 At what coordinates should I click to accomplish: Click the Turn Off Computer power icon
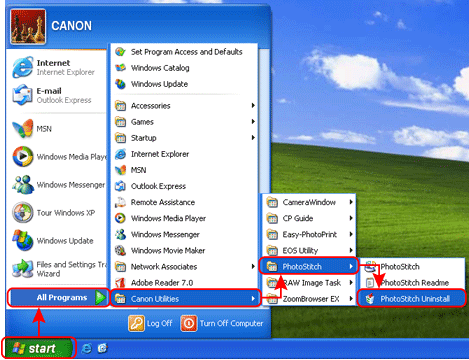point(189,323)
